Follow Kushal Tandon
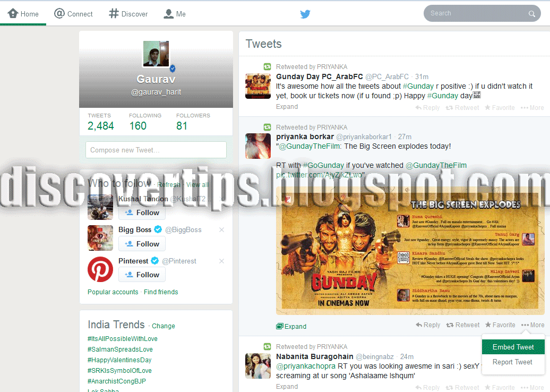Screen dimensions: 550x392 tap(142, 212)
